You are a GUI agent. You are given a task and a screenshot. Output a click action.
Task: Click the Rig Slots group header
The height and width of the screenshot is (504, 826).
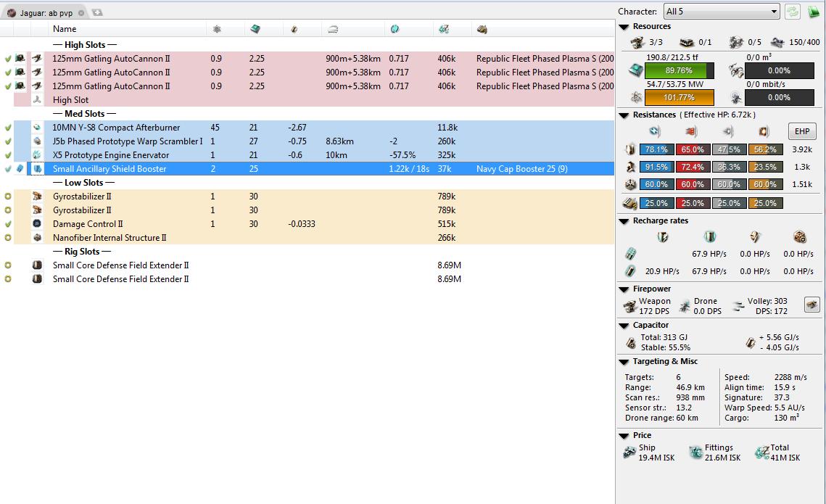tap(82, 251)
